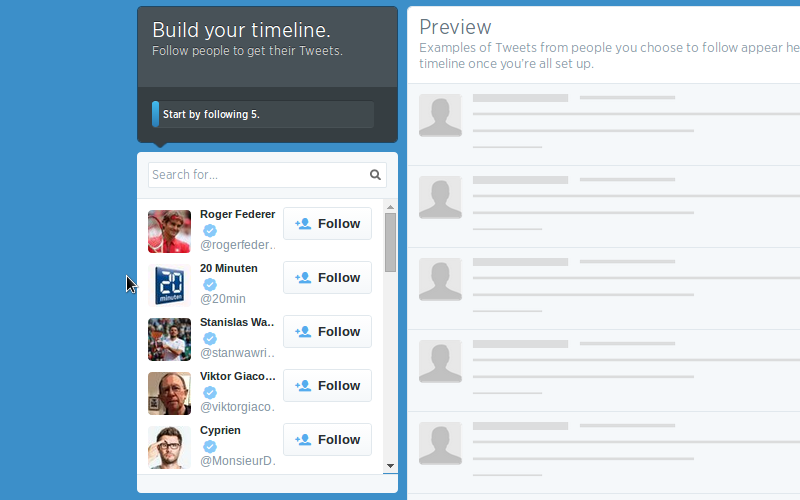Image resolution: width=800 pixels, height=500 pixels.
Task: Open the @viktorgiaco. handle
Action: pos(237,407)
